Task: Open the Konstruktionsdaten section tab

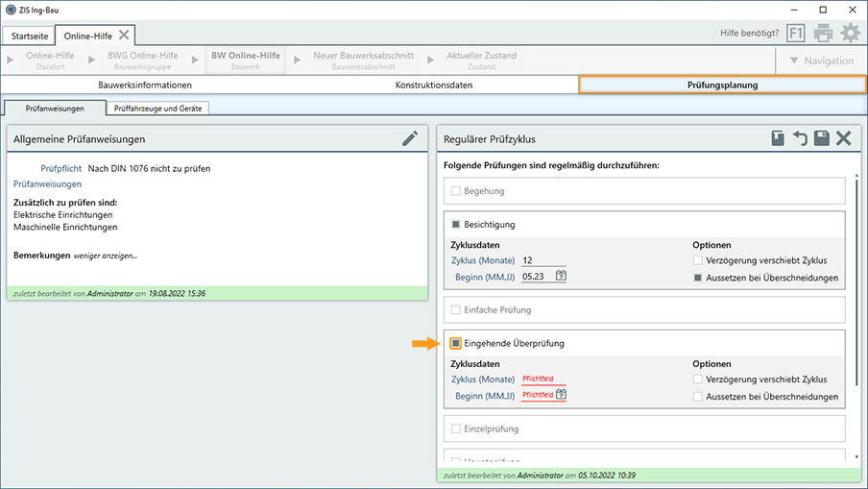Action: 433,85
